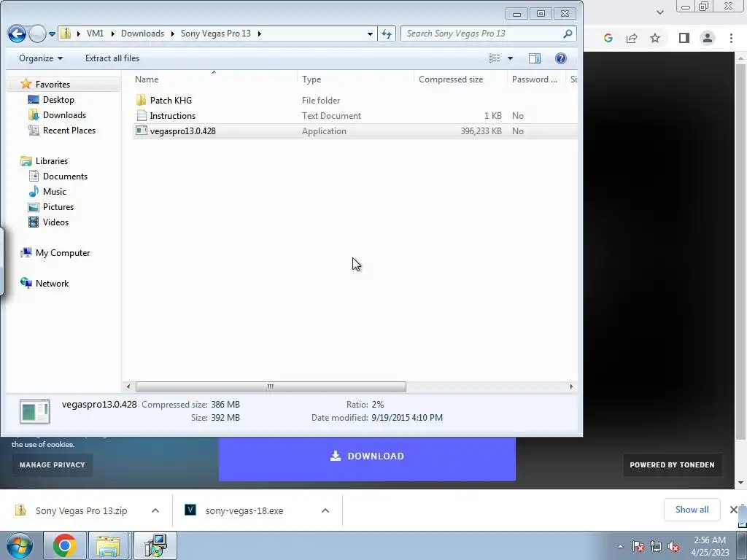Screen dimensions: 747x560
Task: Open Libraries in navigation pane
Action: tap(52, 161)
